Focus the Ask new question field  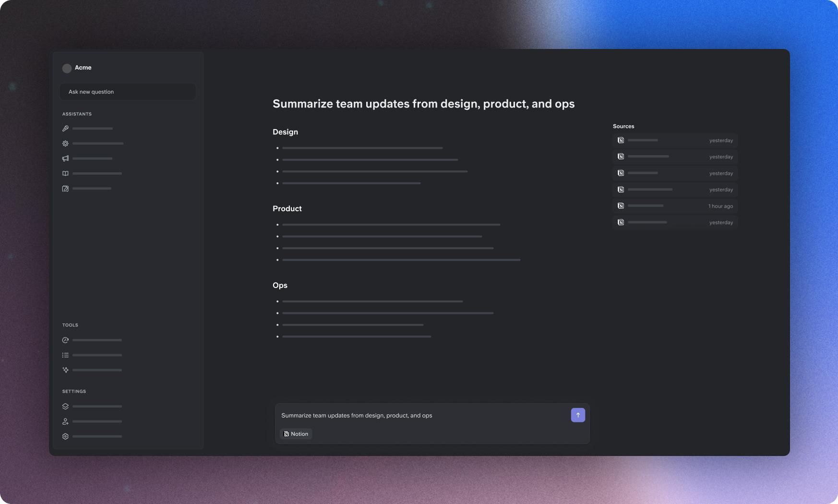point(128,92)
